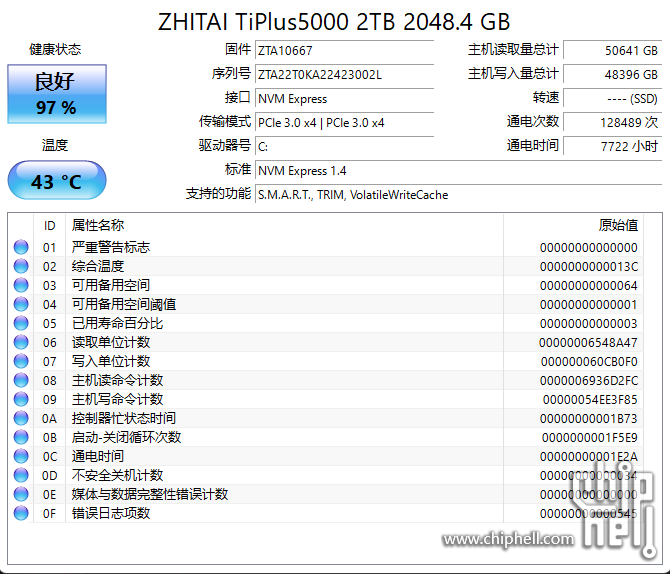Click the 温度 label

pyautogui.click(x=55, y=145)
